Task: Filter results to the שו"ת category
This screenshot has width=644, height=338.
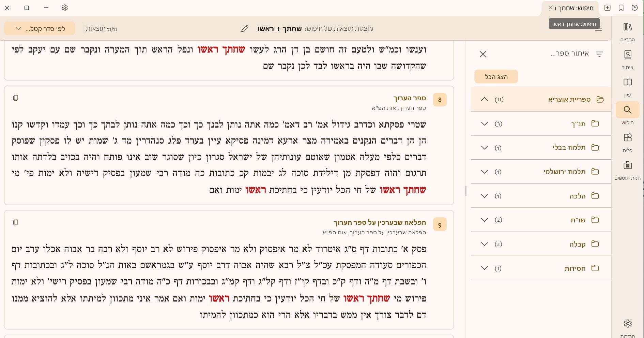Action: point(578,220)
